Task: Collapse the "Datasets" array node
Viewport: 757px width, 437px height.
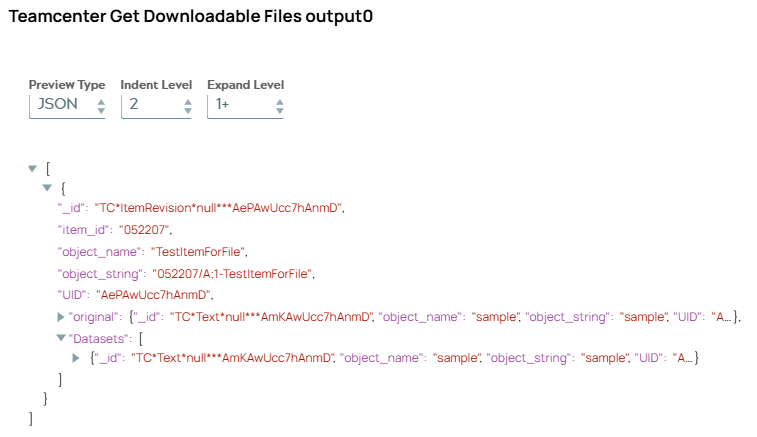Action: (x=61, y=338)
